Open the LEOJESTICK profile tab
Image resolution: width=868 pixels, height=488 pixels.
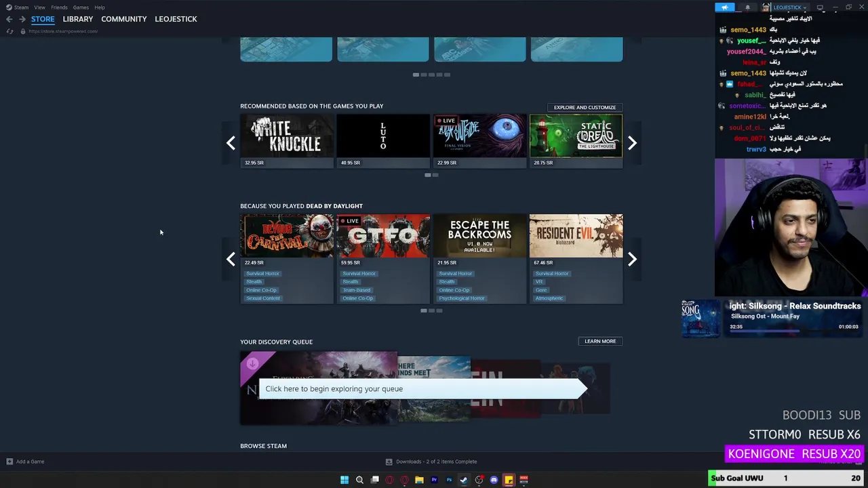coord(176,19)
